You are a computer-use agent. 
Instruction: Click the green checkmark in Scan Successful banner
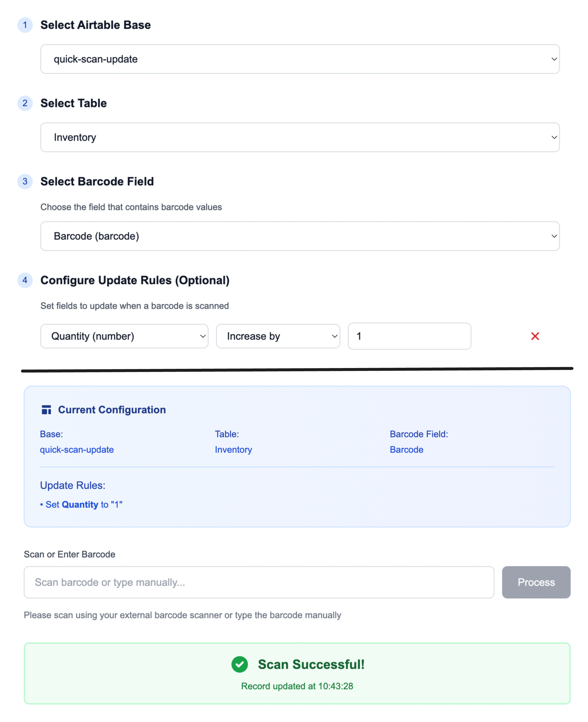point(240,665)
